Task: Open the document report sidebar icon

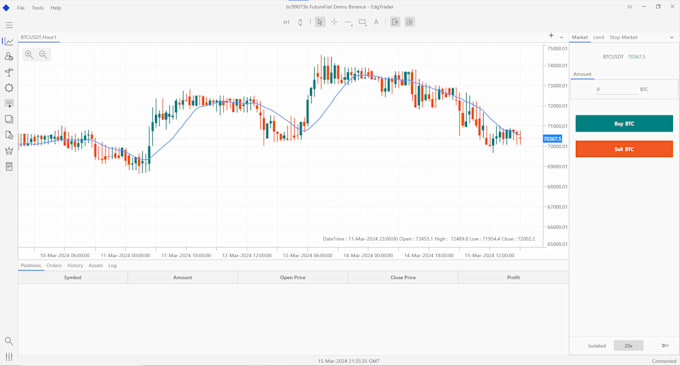Action: (x=9, y=135)
